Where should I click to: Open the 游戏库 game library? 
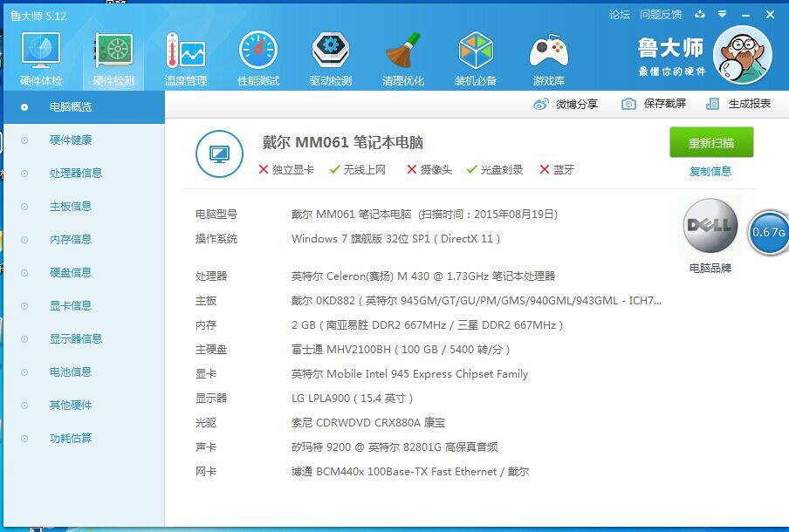[x=548, y=58]
